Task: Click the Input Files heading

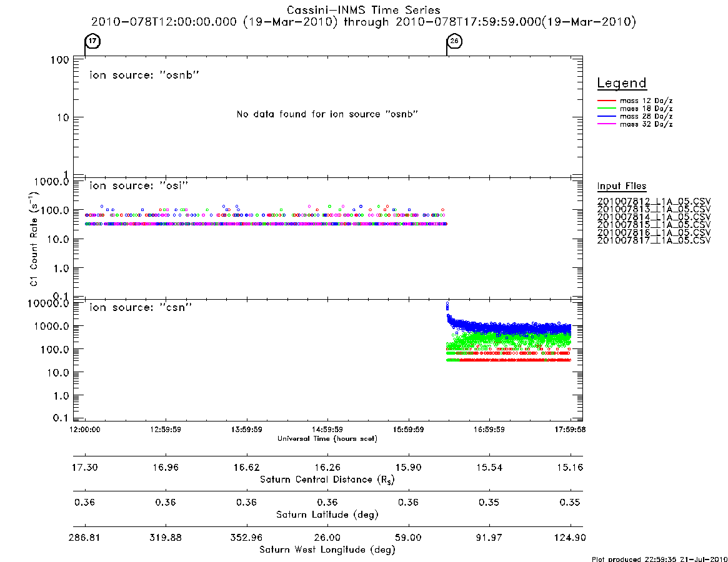Action: pyautogui.click(x=622, y=186)
